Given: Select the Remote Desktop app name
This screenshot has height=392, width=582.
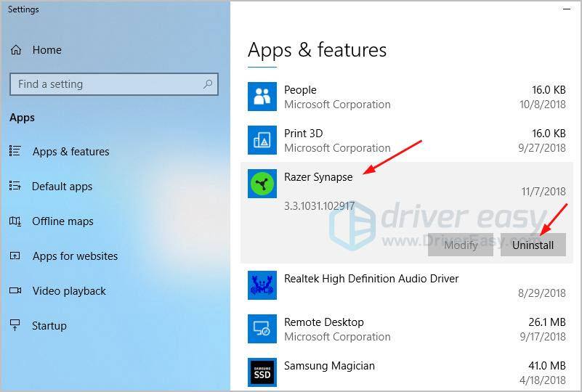Looking at the screenshot, I should 324,322.
